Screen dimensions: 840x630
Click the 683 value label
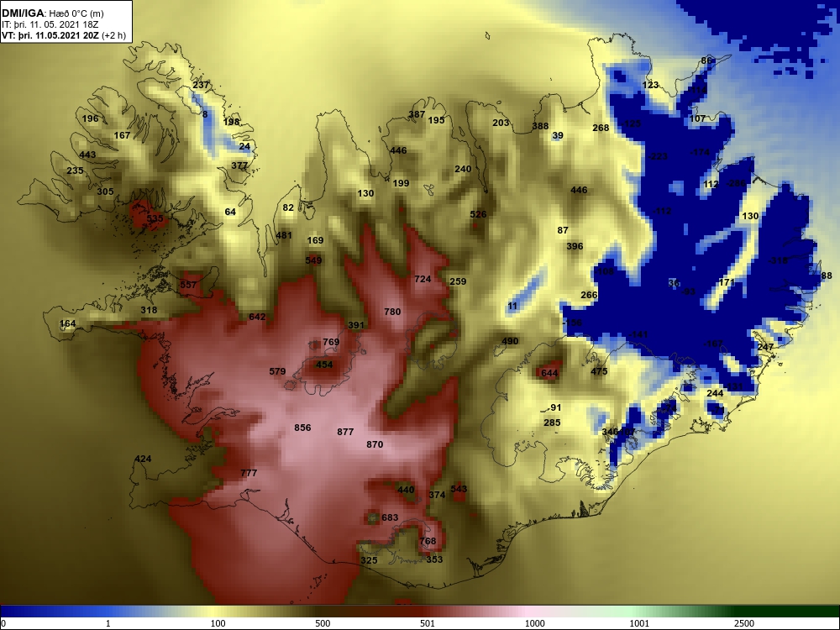(390, 517)
